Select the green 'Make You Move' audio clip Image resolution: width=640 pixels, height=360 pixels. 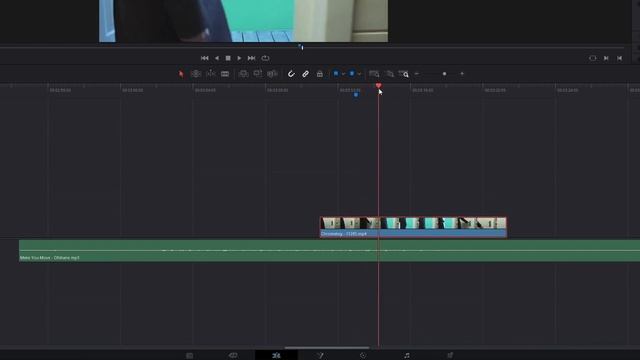pos(329,251)
